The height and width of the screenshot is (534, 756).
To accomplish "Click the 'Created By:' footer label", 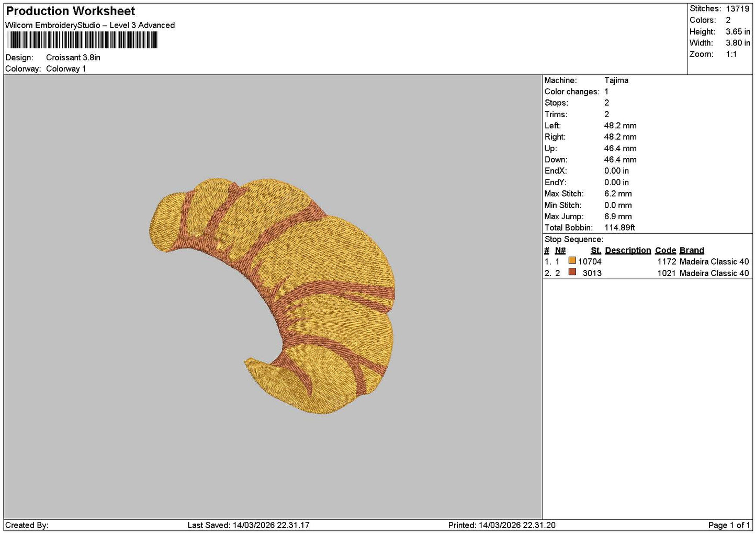I will (27, 525).
